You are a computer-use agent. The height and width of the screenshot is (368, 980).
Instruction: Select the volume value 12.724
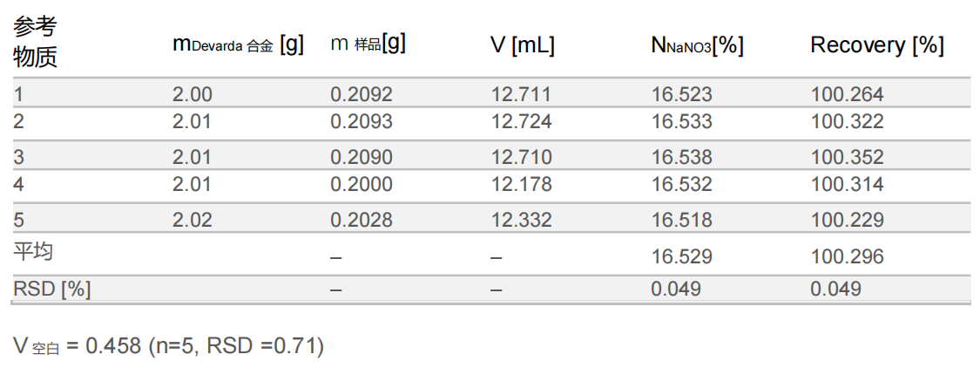coord(521,121)
